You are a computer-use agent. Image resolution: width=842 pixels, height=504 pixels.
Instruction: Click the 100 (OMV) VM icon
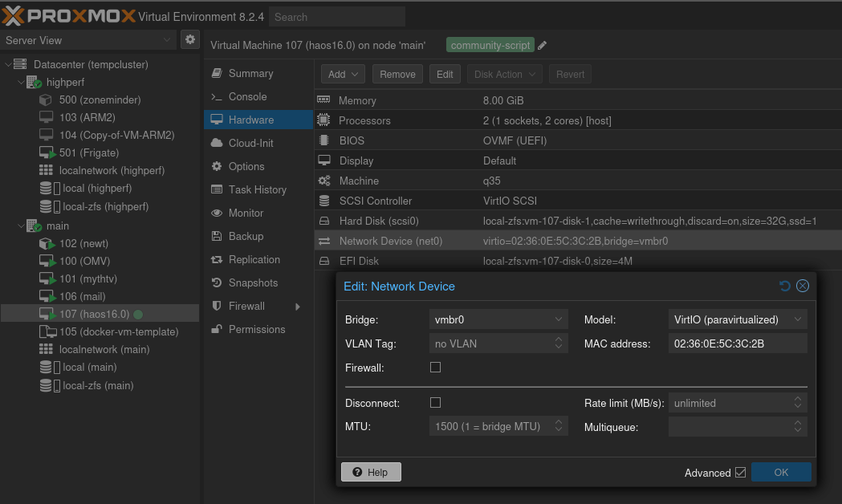(47, 262)
